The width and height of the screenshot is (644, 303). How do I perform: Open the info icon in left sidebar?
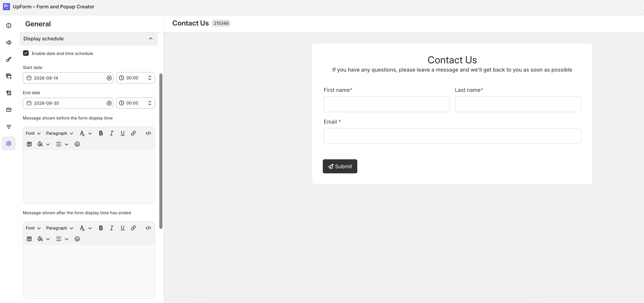pyautogui.click(x=9, y=26)
